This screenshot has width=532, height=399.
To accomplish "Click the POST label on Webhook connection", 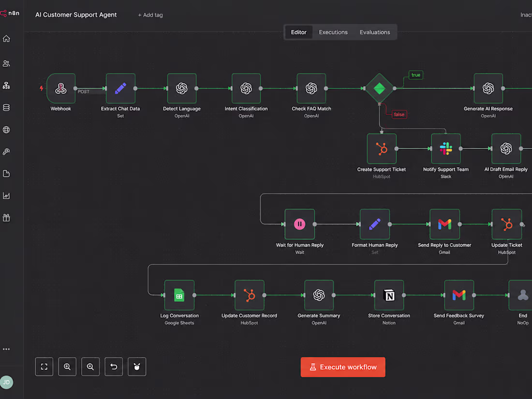I will point(84,91).
